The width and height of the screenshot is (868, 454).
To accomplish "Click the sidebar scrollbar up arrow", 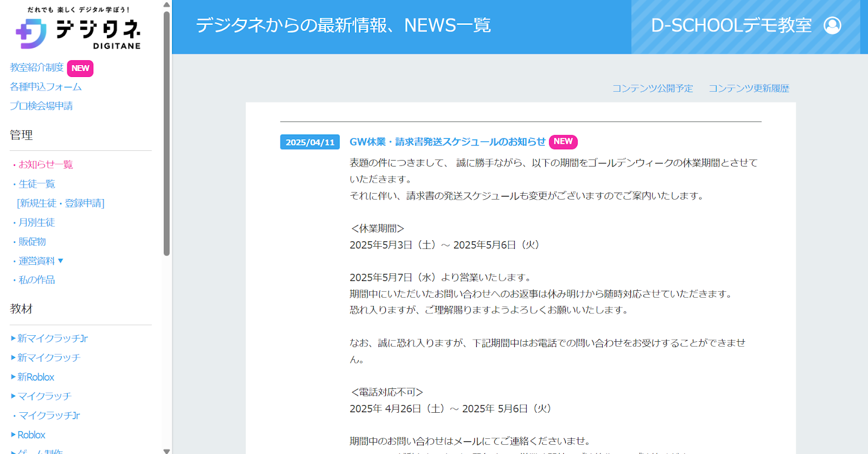I will 167,4.
